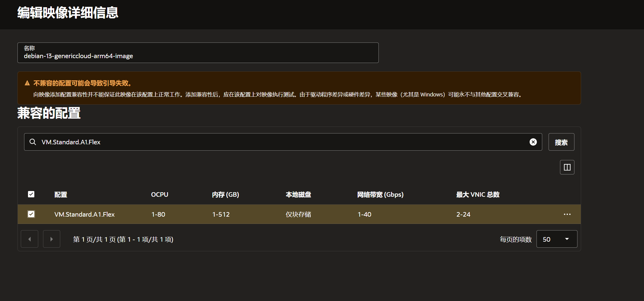Click the magnifier icon in search field
Screen dimensions: 644x301
point(33,142)
